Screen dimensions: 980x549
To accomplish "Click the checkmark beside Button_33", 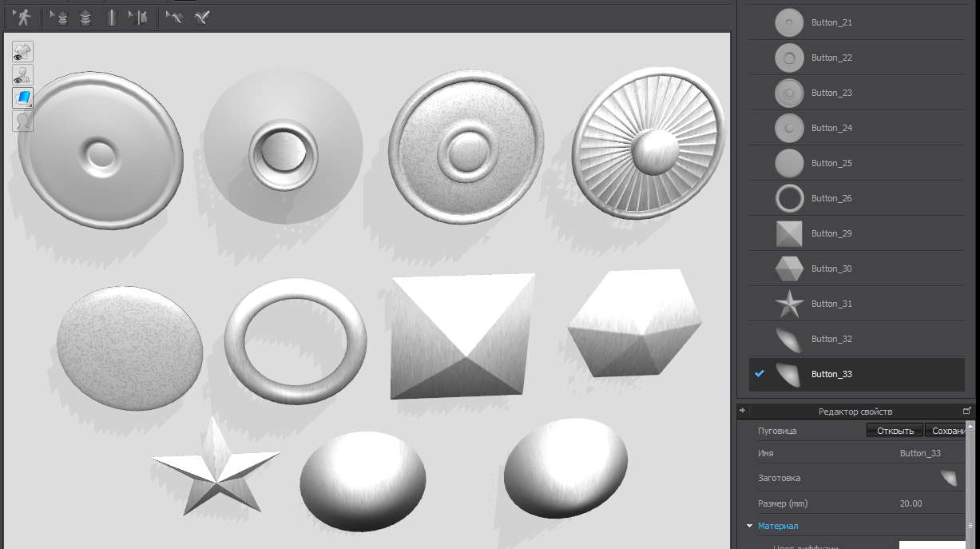I will pos(760,374).
